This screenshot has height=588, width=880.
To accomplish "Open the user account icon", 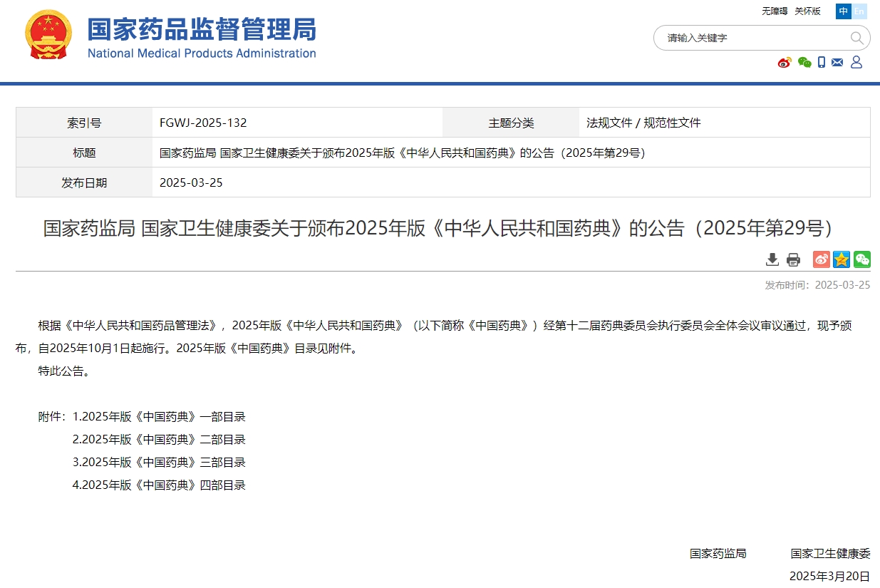I will point(856,63).
